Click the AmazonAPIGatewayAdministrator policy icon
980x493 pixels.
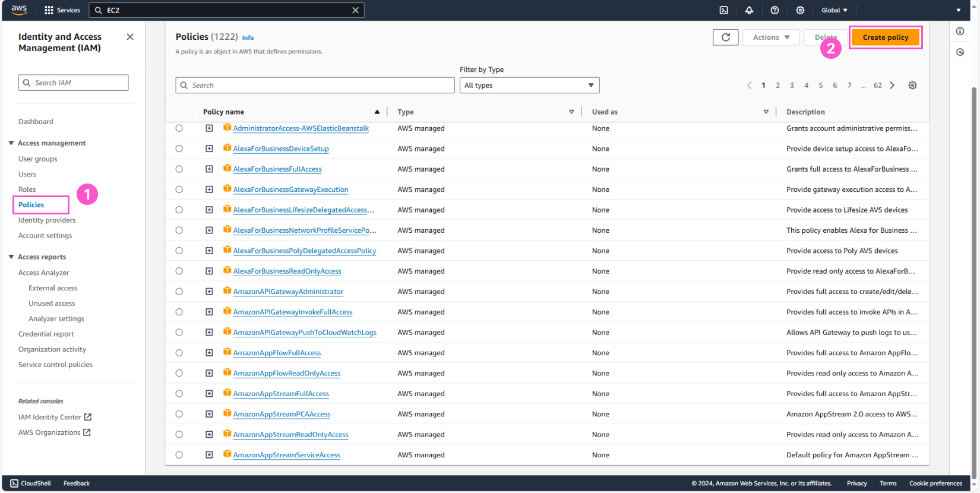[x=227, y=291]
